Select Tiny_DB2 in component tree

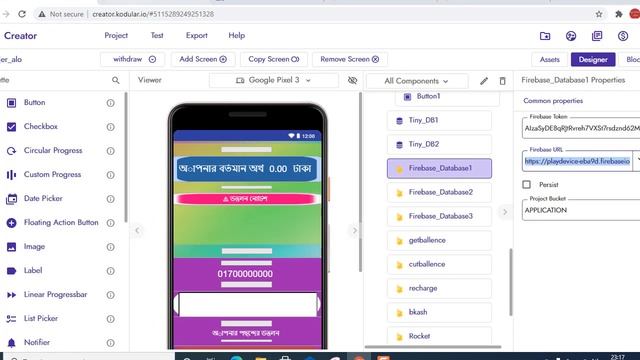[439, 144]
